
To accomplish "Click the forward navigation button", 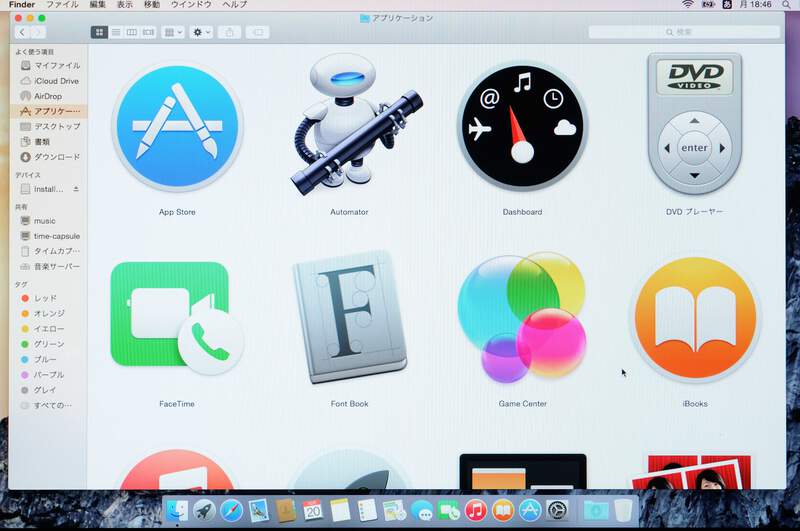I will tap(38, 32).
